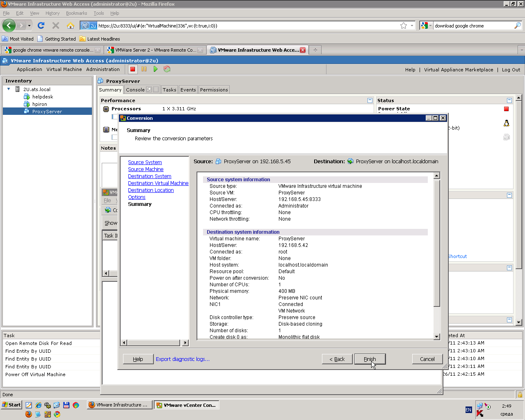525x420 pixels.
Task: Open the back/forward history dropdown
Action: pos(29,25)
